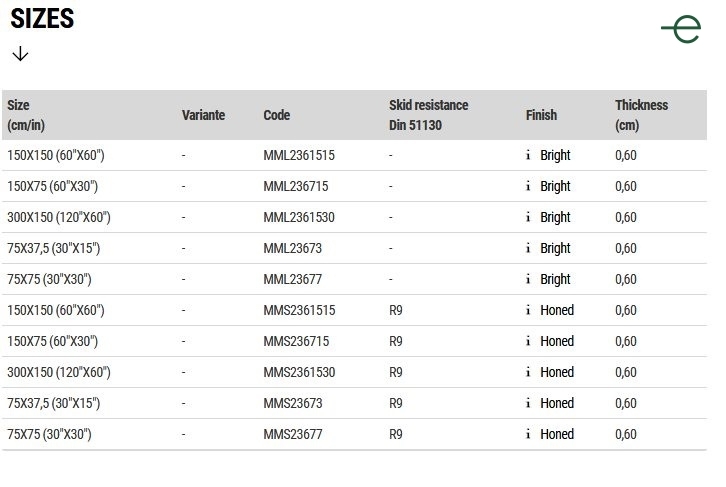The height and width of the screenshot is (487, 726).
Task: Click the down arrow below SIZES
Action: point(20,54)
